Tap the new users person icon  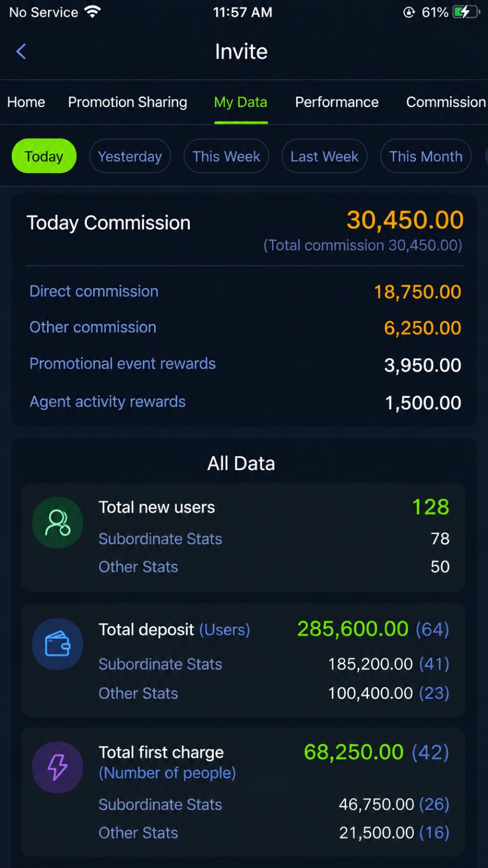pyautogui.click(x=57, y=522)
